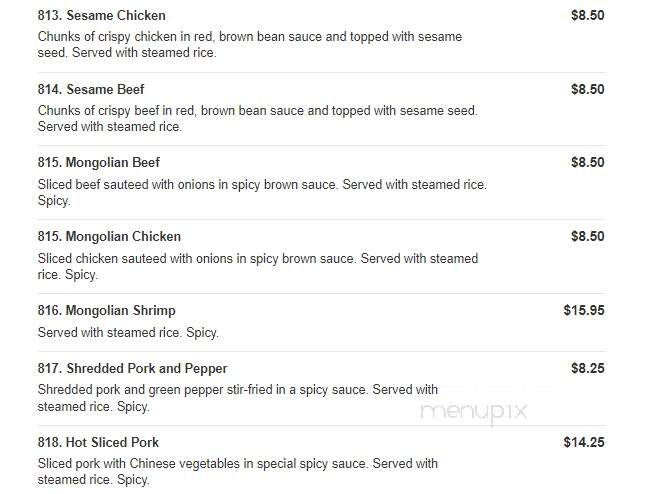
Task: Click the Sesame Beef $8.50 price
Action: click(x=588, y=89)
